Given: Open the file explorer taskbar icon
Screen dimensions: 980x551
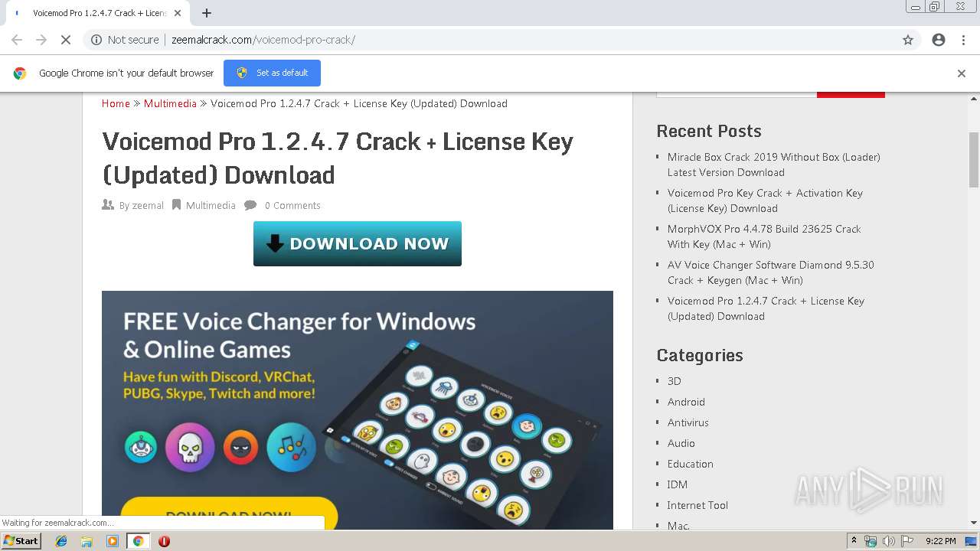Looking at the screenshot, I should (87, 541).
